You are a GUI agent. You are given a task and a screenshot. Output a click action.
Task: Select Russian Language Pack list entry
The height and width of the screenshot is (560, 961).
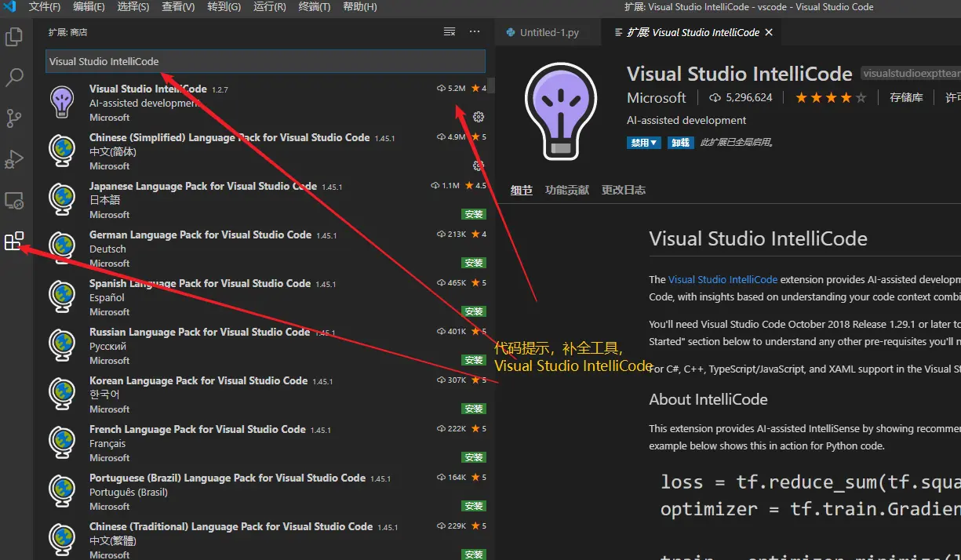coord(265,345)
